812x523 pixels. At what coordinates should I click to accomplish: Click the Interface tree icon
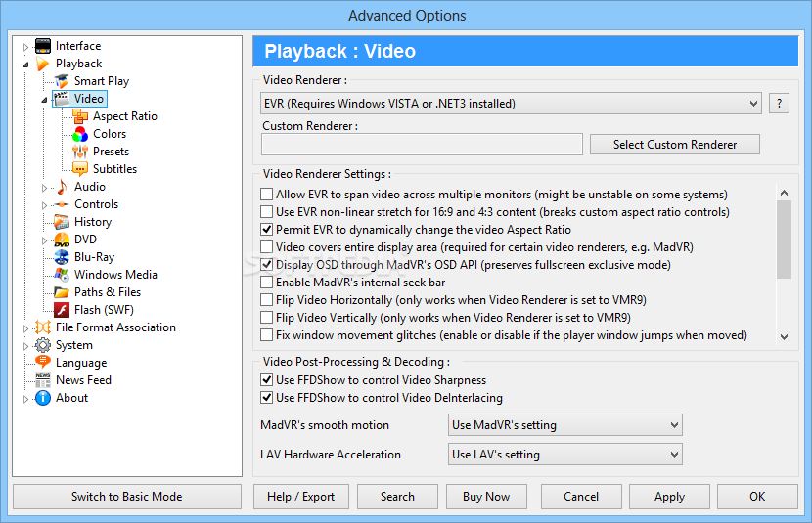(x=42, y=46)
